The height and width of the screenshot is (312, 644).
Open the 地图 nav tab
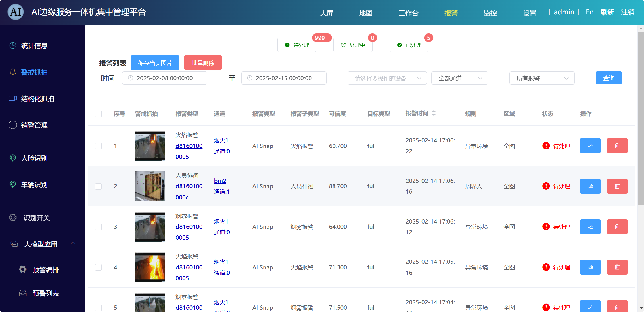tap(366, 13)
